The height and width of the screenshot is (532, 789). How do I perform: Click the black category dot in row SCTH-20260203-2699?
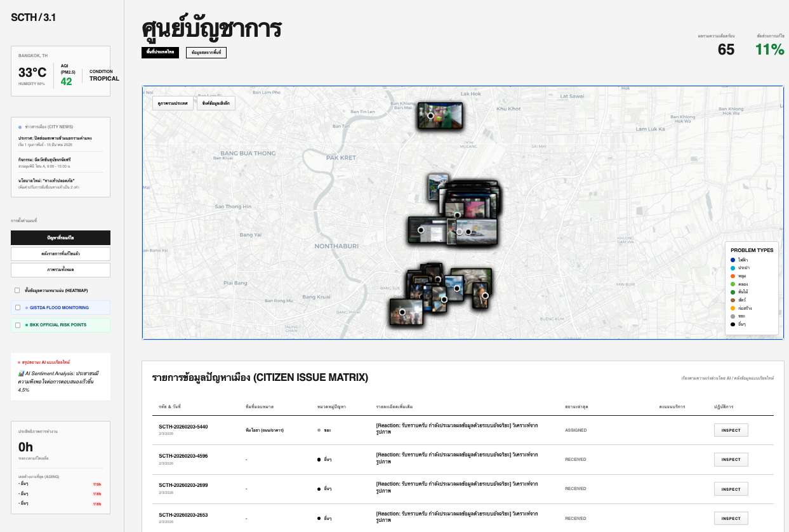tap(319, 489)
